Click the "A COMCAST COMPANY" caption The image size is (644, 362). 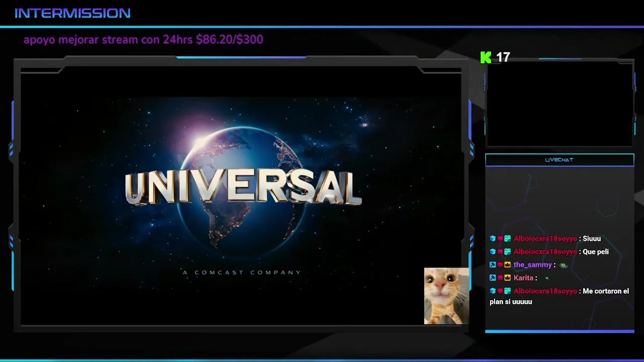(242, 273)
